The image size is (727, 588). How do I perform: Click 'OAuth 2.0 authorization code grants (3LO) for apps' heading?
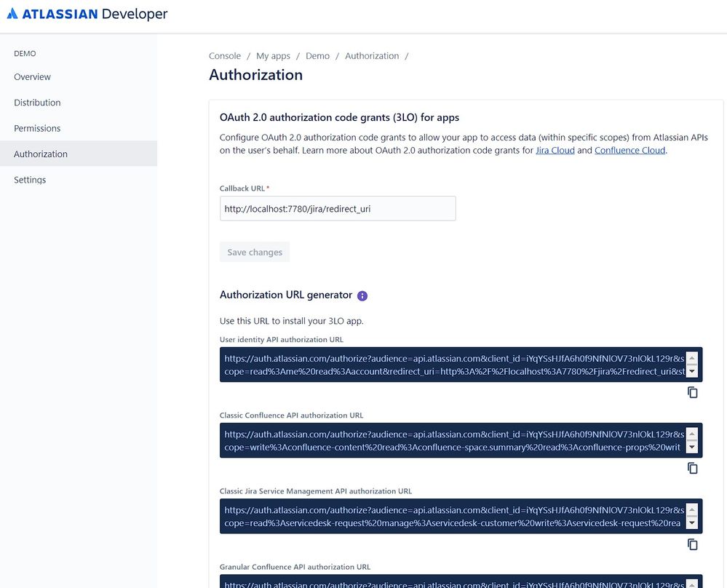pos(339,117)
